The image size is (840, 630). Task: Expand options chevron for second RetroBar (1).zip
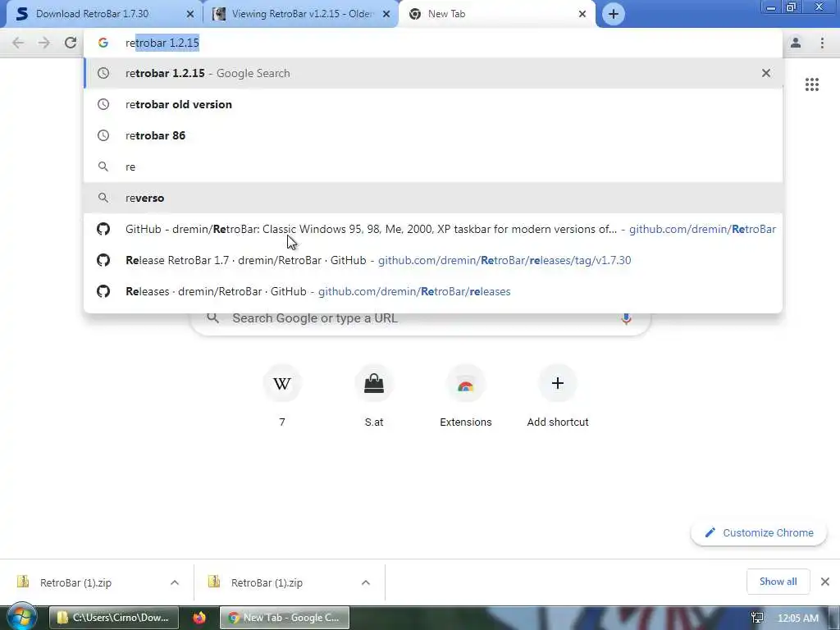point(366,582)
